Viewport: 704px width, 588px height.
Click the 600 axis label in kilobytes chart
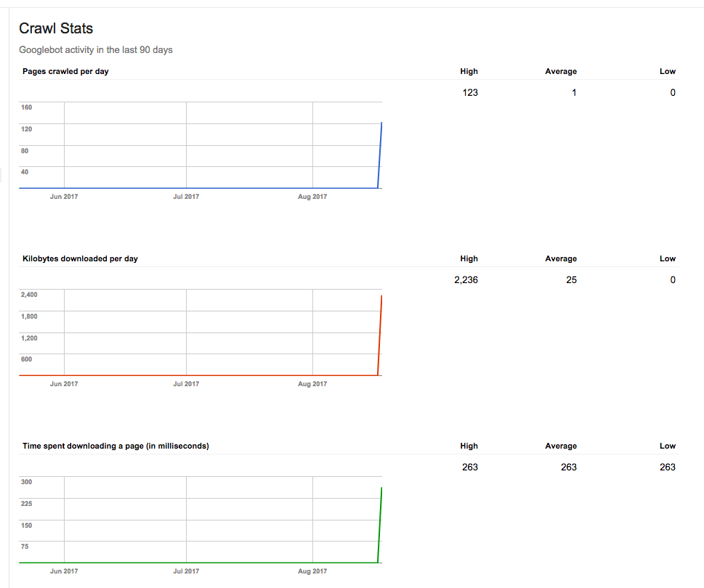(26, 359)
